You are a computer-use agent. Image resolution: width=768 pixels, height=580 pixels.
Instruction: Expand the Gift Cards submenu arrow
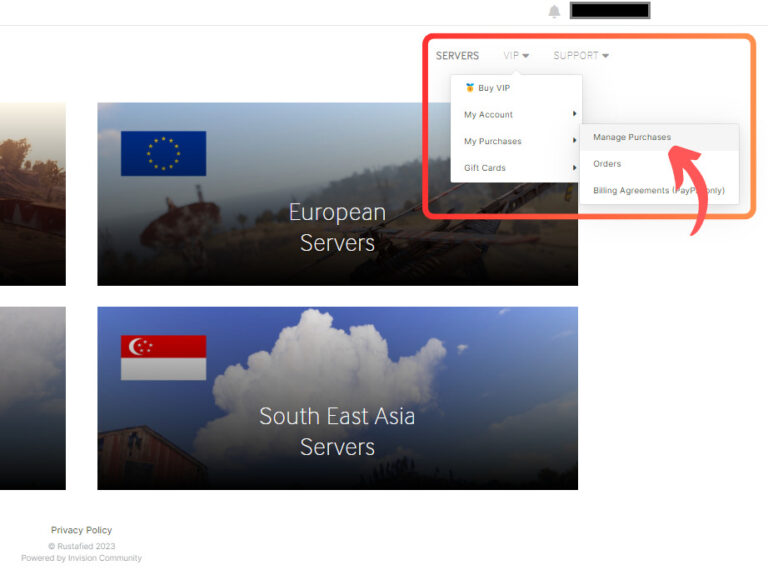[574, 168]
